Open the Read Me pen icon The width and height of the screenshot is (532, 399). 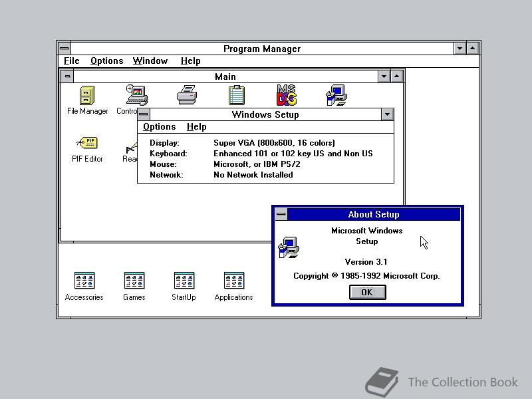coord(131,148)
